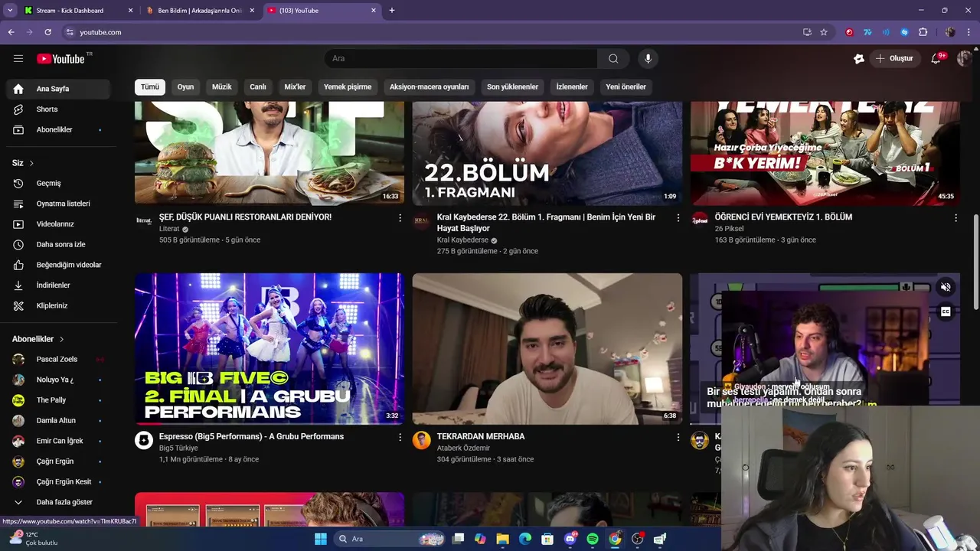
Task: Open options for ŞEF, DÜŞÜK PUANLI video
Action: pyautogui.click(x=400, y=218)
